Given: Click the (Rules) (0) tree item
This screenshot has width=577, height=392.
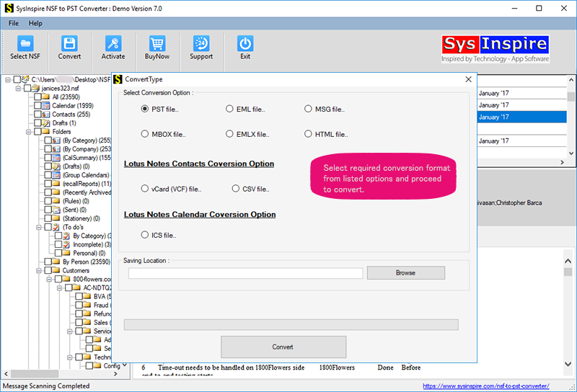Looking at the screenshot, I should (76, 201).
